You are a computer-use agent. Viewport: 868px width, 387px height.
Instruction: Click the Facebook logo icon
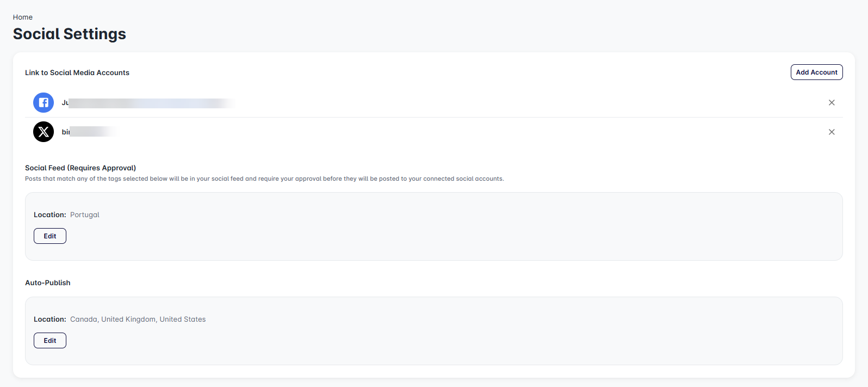[44, 102]
